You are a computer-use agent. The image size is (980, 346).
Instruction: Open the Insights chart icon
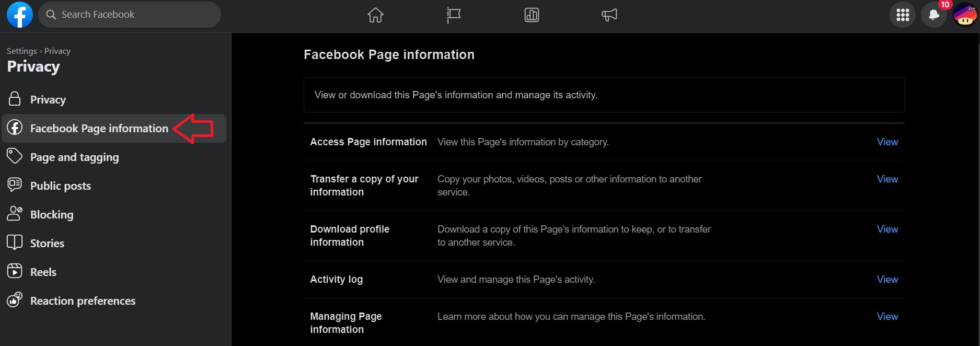tap(532, 15)
